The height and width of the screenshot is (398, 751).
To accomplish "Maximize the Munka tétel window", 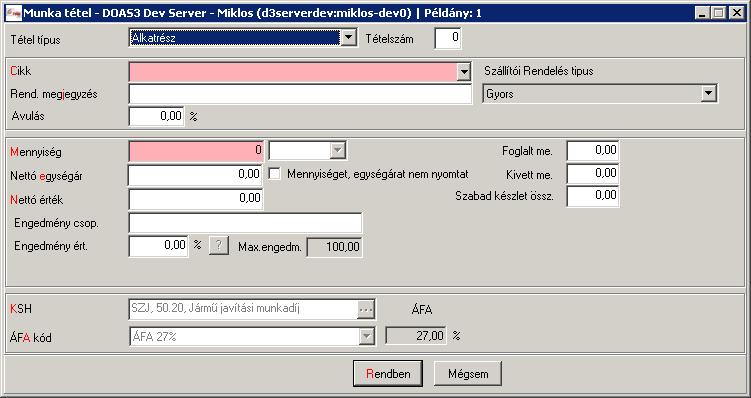I will tap(718, 13).
